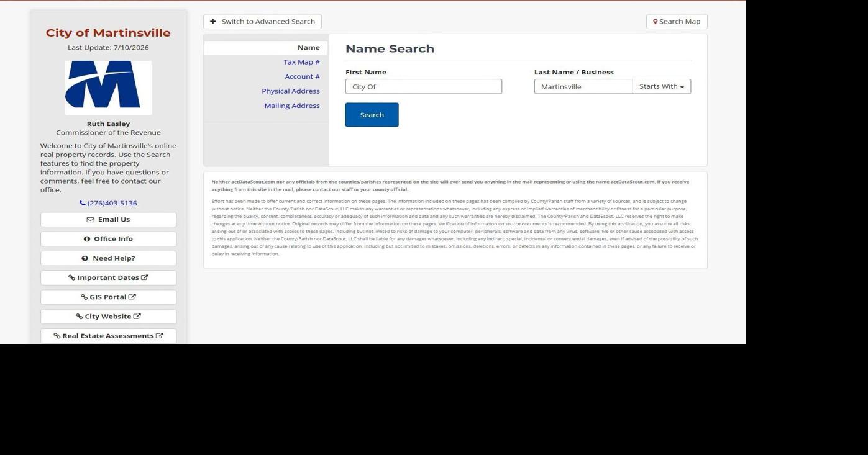
Task: Click the map pin icon on Search Map
Action: [x=655, y=22]
